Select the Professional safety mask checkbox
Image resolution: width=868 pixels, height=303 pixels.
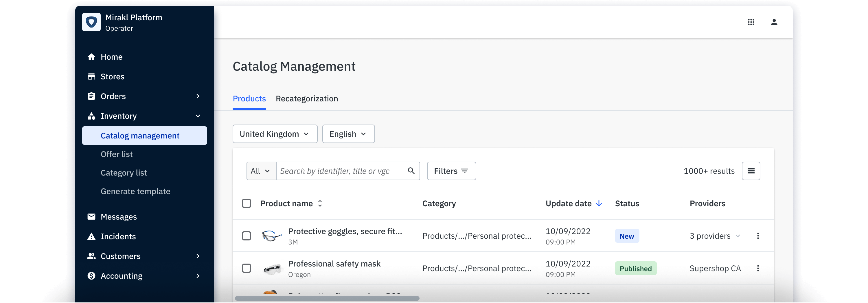tap(246, 268)
